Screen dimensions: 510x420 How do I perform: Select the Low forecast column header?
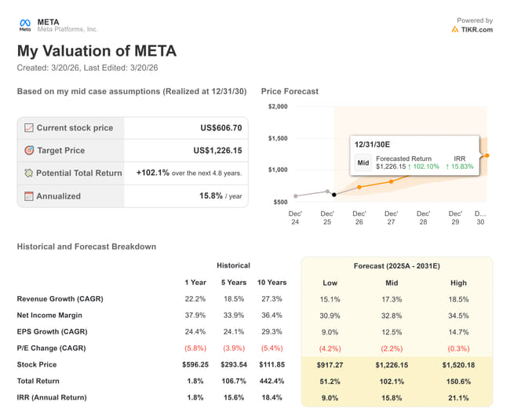[x=330, y=283]
